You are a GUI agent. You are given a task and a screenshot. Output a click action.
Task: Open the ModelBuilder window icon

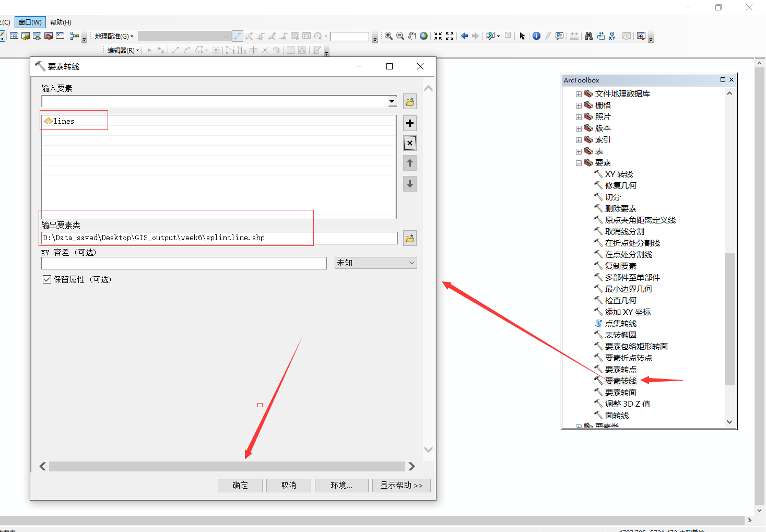coord(75,36)
